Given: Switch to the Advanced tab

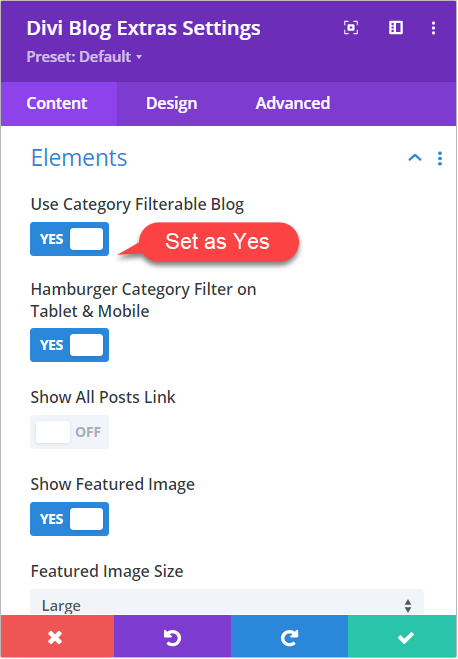Looking at the screenshot, I should (x=293, y=103).
